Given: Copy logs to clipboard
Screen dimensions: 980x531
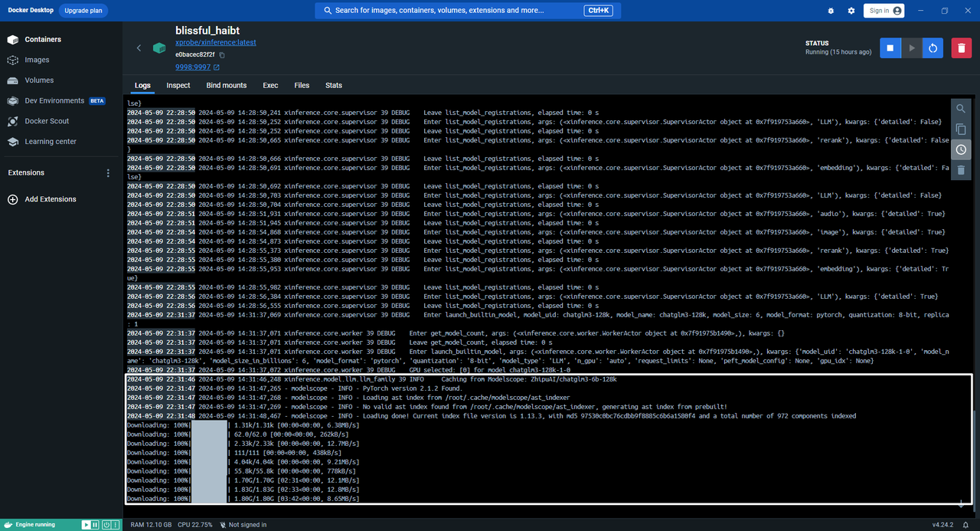Looking at the screenshot, I should point(961,129).
